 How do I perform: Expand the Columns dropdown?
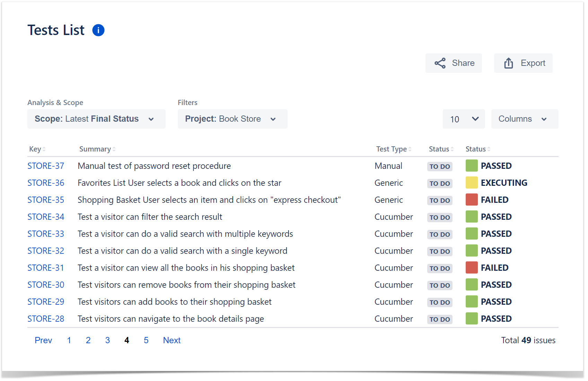[x=525, y=119]
